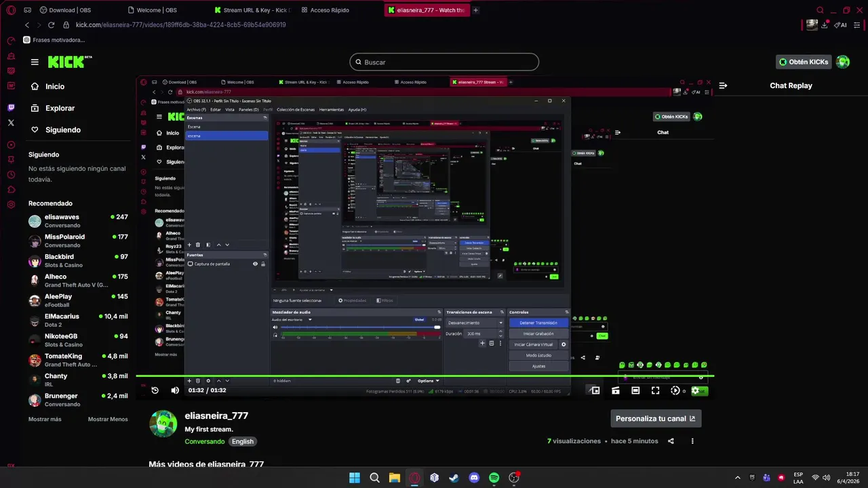Viewport: 868px width, 488px height.
Task: Open ElMacarius recommended channel
Action: pos(78,320)
